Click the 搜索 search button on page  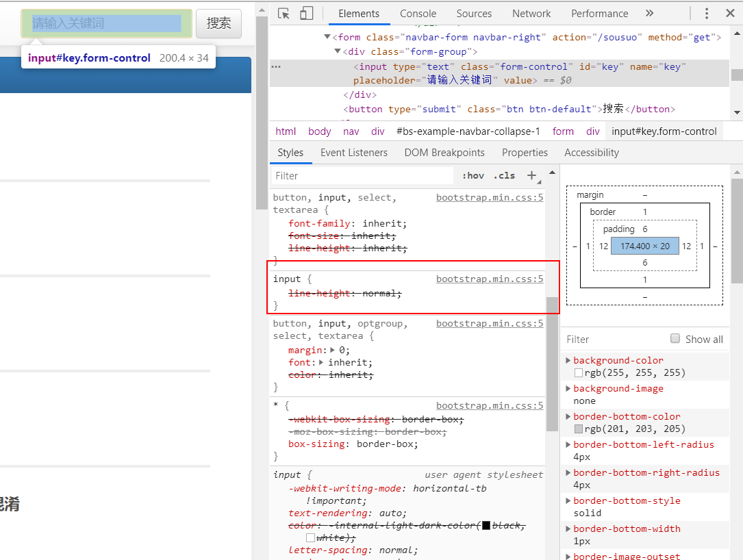(x=219, y=23)
